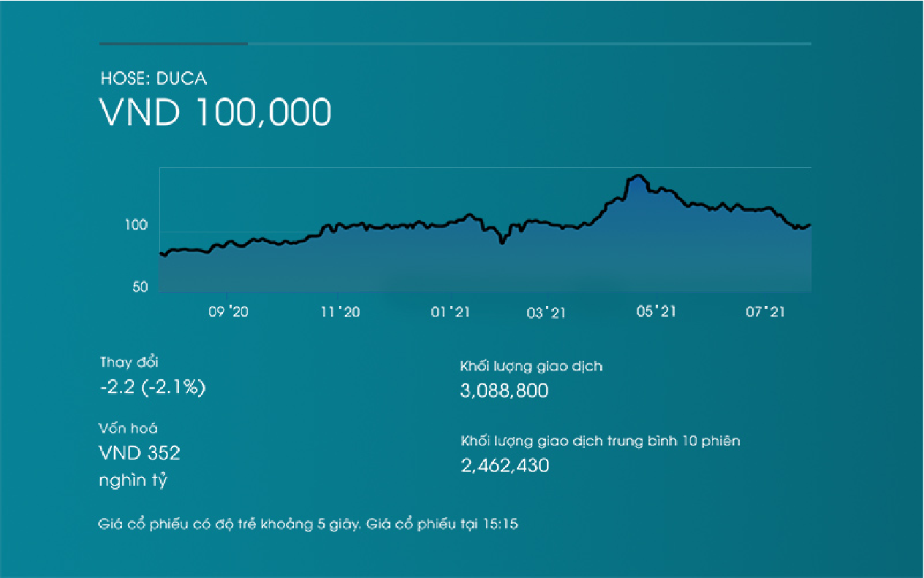Click the 50 value on the price axis

tap(140, 287)
